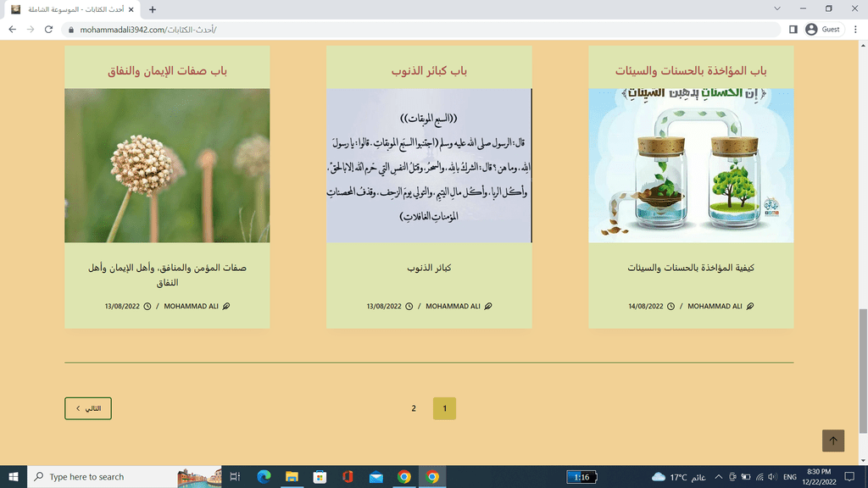Switch to first Chrome taskbar icon

(x=404, y=476)
